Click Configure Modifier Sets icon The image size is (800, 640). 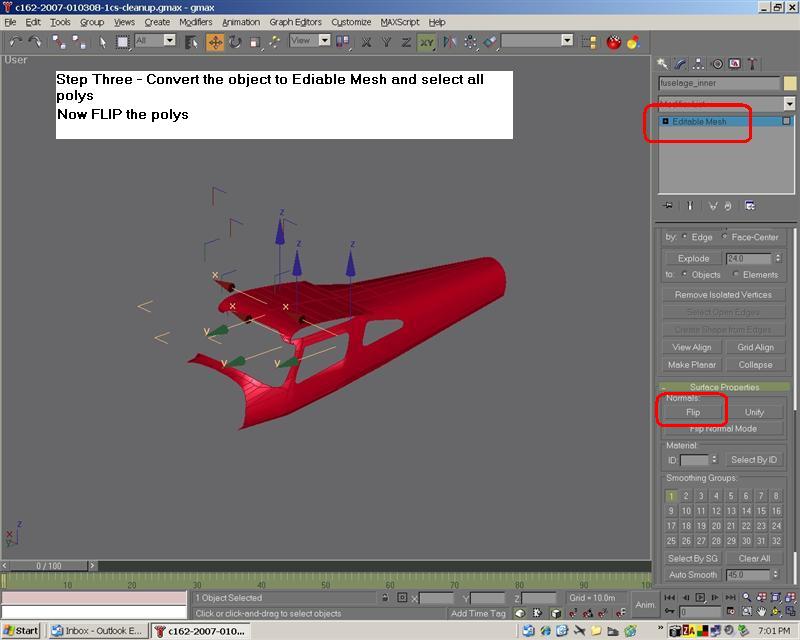click(x=750, y=206)
